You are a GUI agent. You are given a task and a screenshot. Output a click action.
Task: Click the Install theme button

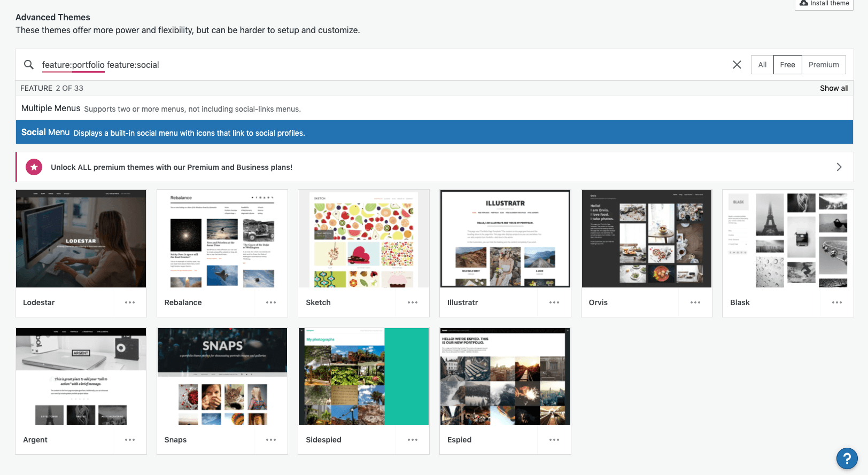click(x=824, y=4)
